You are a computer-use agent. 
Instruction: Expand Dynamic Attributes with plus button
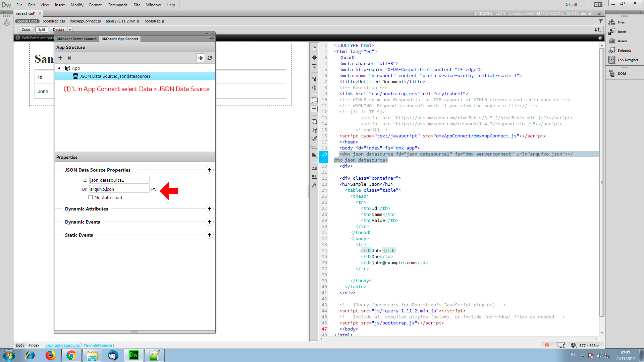pos(210,209)
